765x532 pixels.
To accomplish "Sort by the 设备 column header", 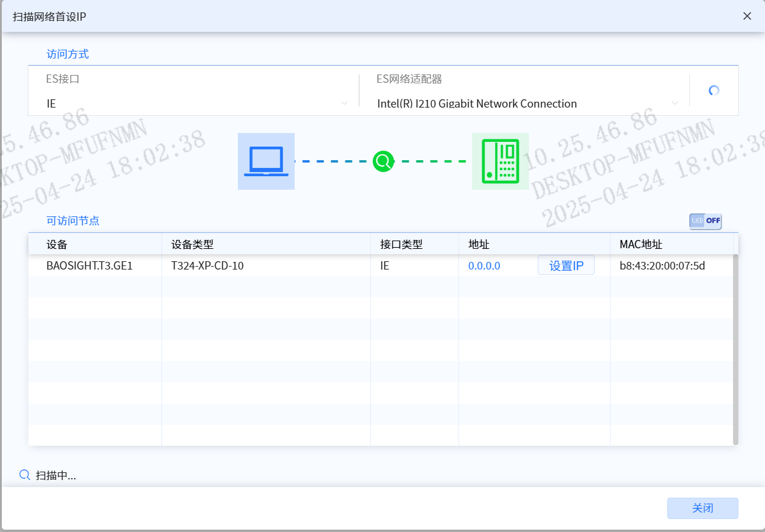I will [x=57, y=244].
